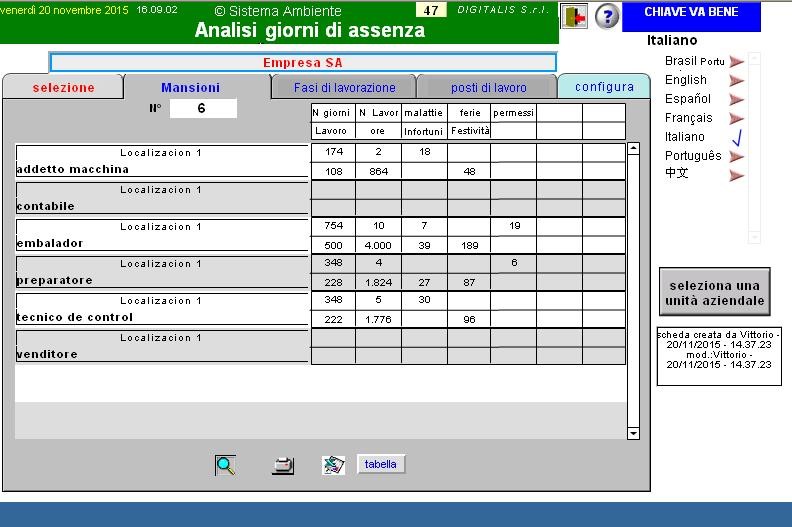The width and height of the screenshot is (792, 527).
Task: Click seleziona una unità aziendale button
Action: pos(714,293)
